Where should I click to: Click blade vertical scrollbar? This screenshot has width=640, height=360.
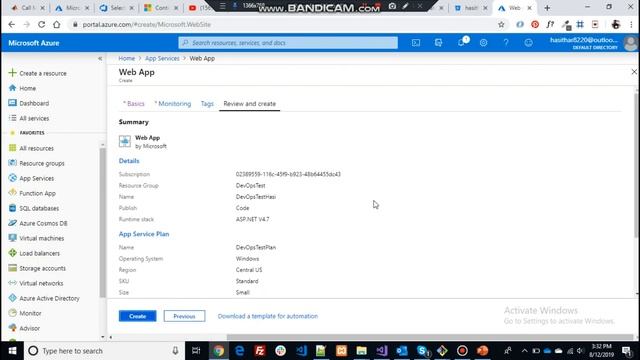pyautogui.click(x=637, y=165)
